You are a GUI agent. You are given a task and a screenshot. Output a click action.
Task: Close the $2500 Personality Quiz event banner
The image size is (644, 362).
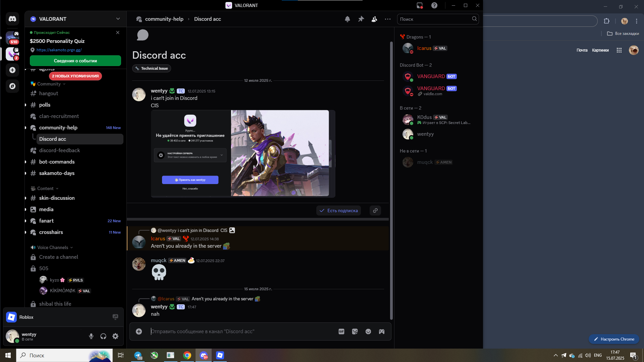[118, 33]
